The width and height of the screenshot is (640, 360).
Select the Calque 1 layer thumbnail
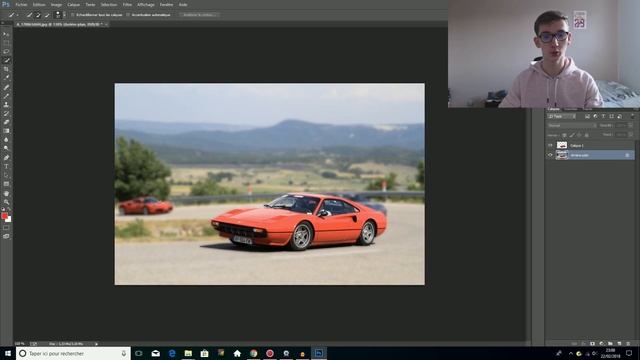click(562, 145)
